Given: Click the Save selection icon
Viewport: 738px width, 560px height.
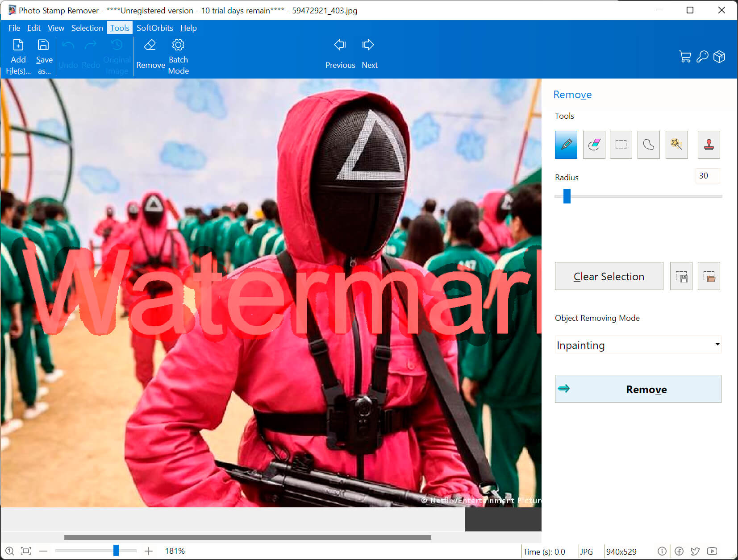Looking at the screenshot, I should coord(681,276).
